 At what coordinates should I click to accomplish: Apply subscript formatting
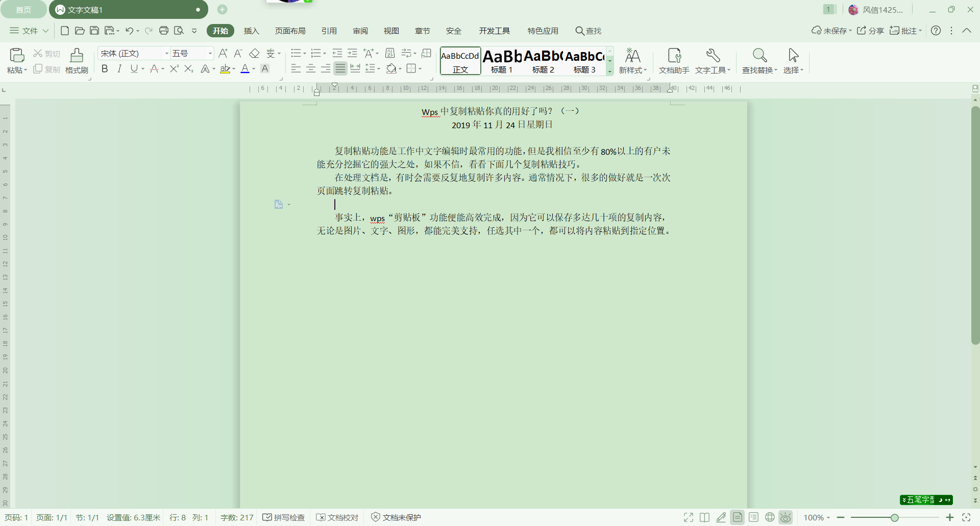pos(189,68)
